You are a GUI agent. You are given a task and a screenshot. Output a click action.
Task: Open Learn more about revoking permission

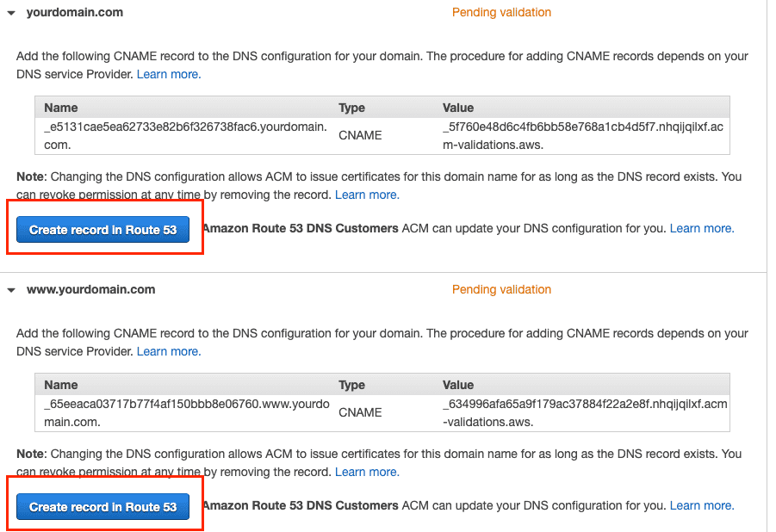(x=367, y=195)
